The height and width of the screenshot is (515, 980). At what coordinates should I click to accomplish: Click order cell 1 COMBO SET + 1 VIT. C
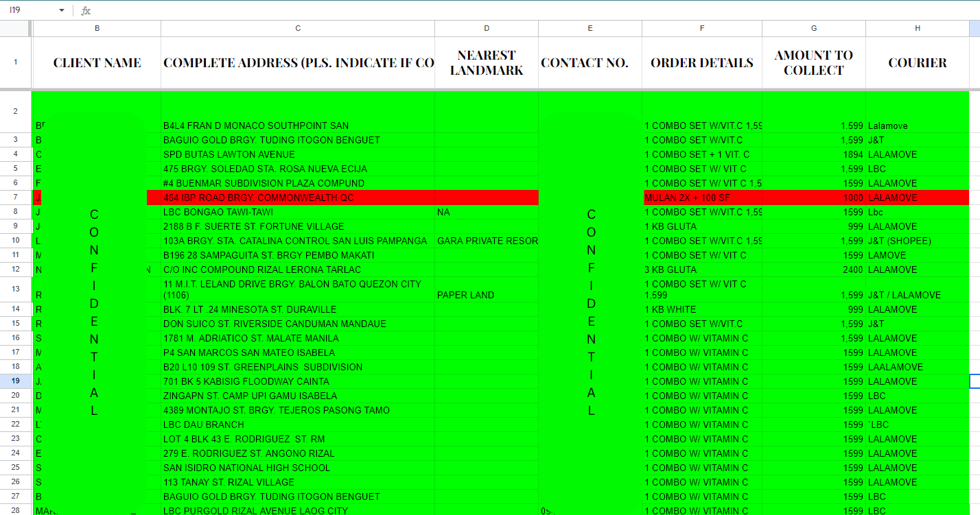tap(702, 154)
